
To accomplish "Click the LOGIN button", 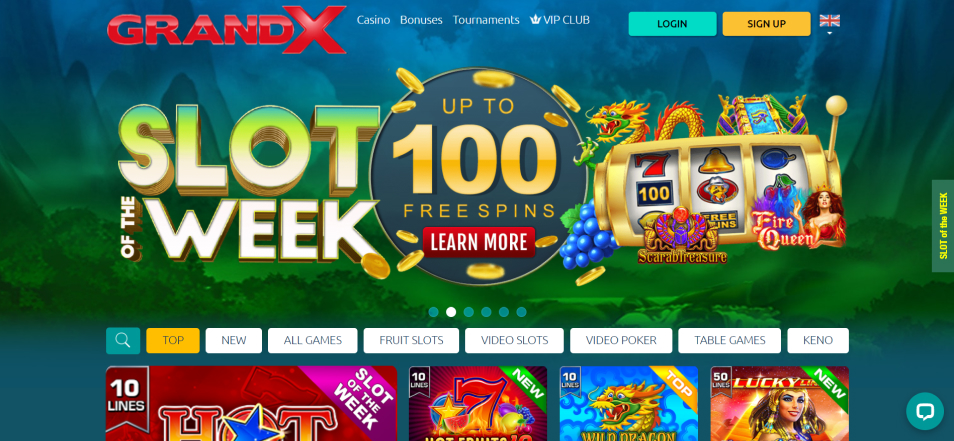I will (x=672, y=24).
